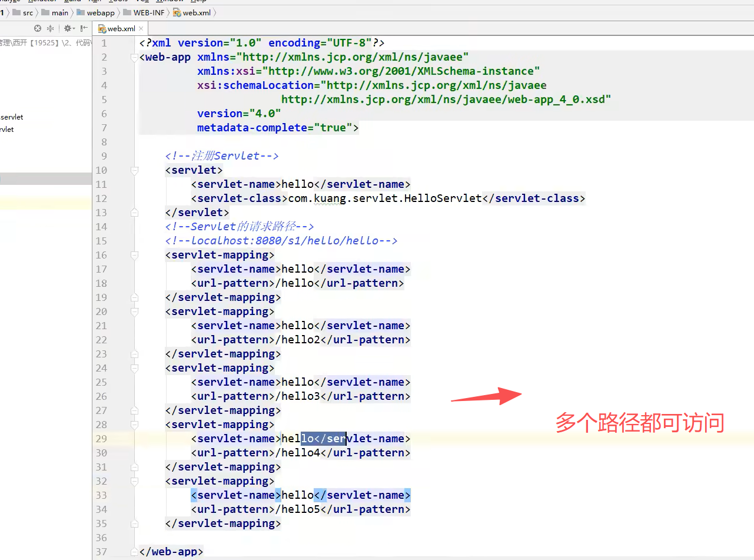This screenshot has height=560, width=754.
Task: Fold closing servlet-mapping marker at line 19
Action: click(x=134, y=297)
